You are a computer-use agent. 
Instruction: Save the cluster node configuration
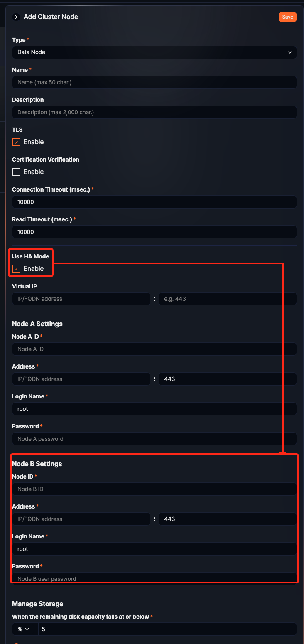[x=287, y=17]
